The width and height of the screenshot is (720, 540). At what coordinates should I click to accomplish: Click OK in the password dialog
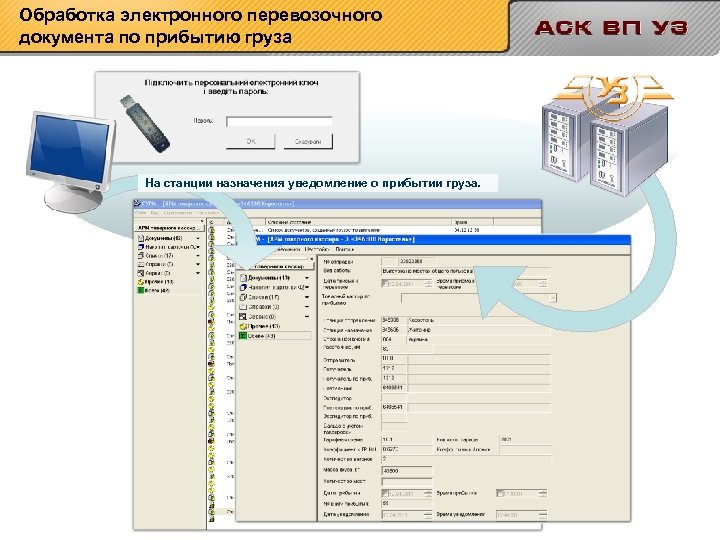[251, 141]
